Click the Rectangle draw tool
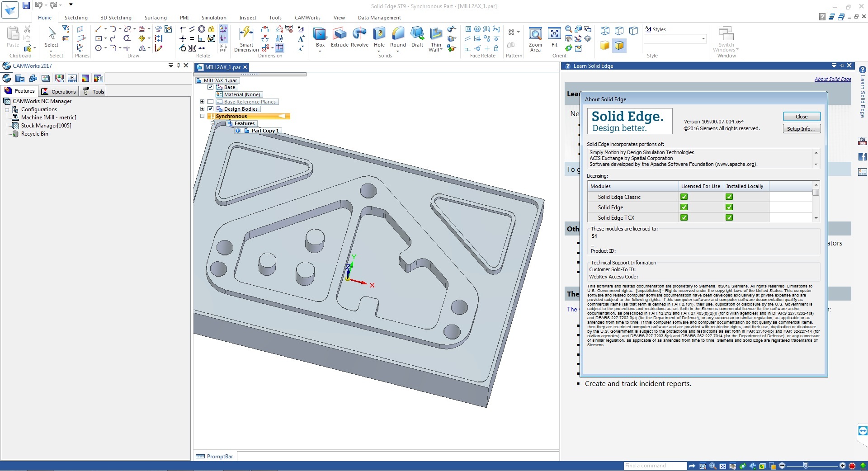The height and width of the screenshot is (471, 868). click(x=98, y=38)
